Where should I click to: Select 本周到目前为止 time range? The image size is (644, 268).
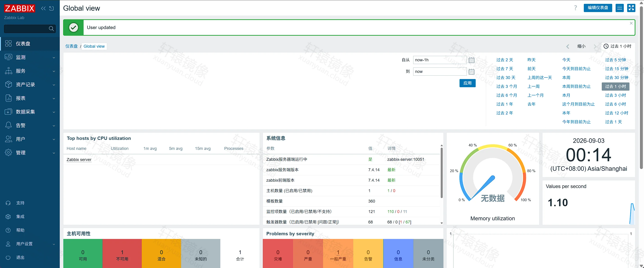(x=576, y=87)
